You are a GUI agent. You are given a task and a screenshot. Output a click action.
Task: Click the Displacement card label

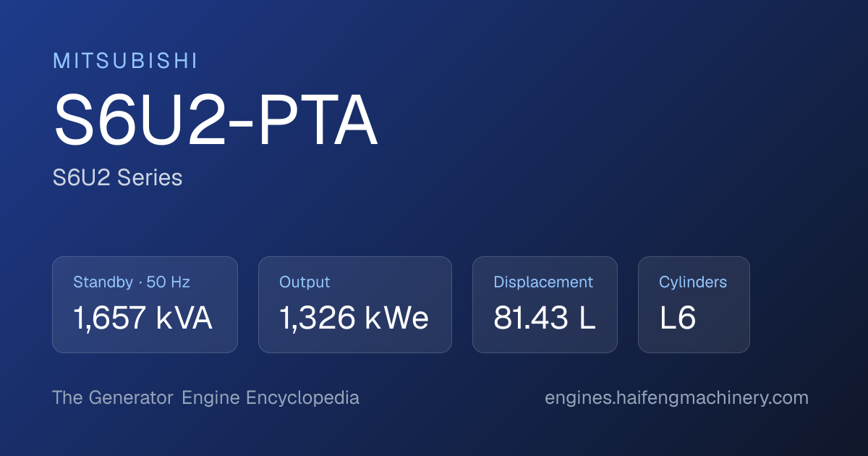pyautogui.click(x=543, y=282)
